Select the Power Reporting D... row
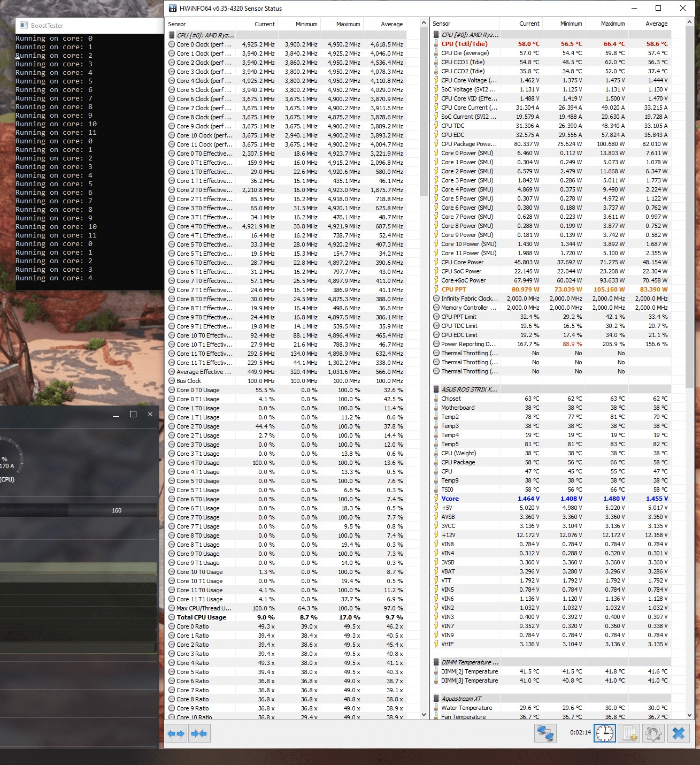 (551, 344)
